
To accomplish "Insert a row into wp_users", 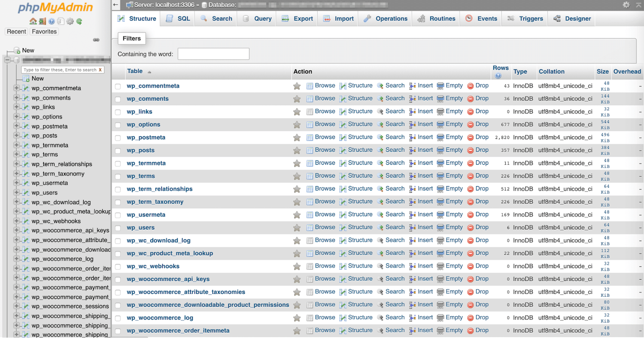I will [425, 227].
